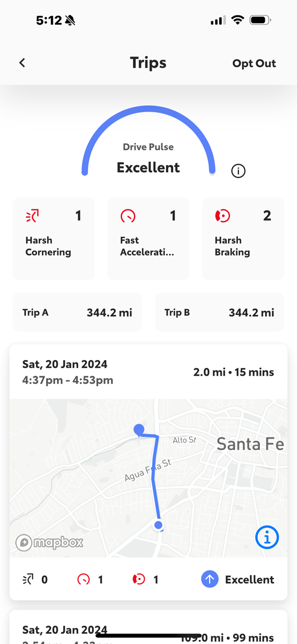Viewport: 297px width, 644px height.
Task: Tap the mapbox logo on map
Action: coord(49,543)
